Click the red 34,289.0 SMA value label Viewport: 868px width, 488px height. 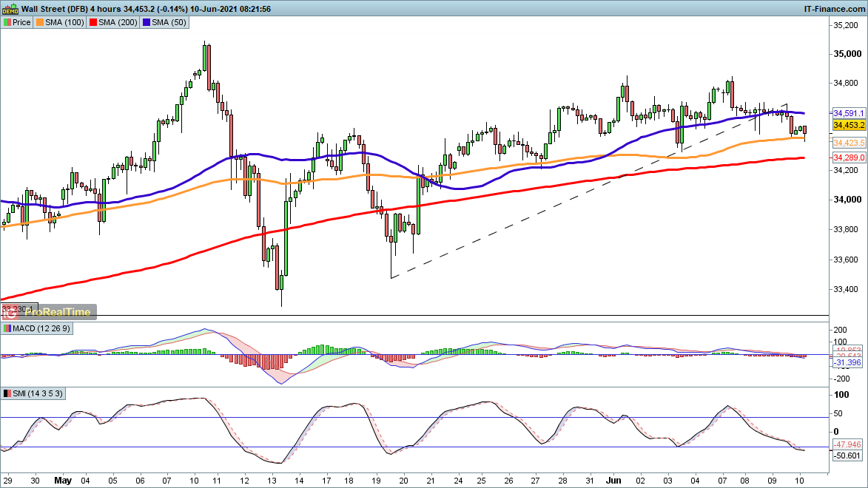pyautogui.click(x=850, y=158)
